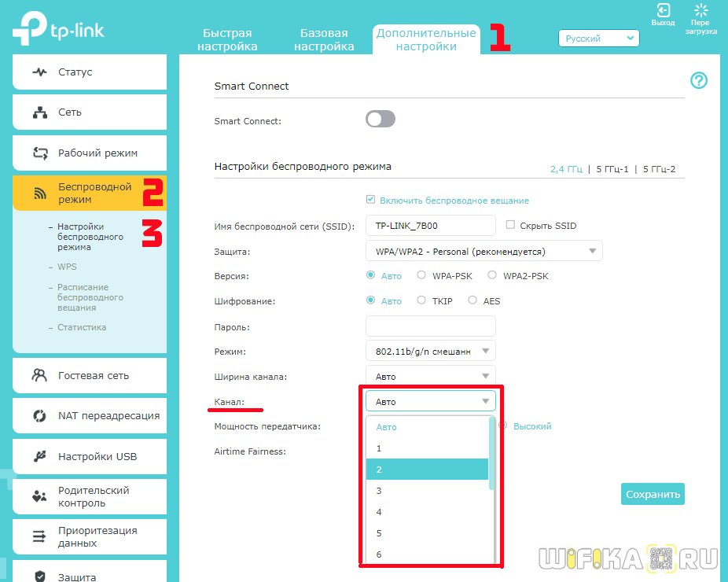Open the Статистика submenu item
The width and height of the screenshot is (728, 582).
(82, 327)
